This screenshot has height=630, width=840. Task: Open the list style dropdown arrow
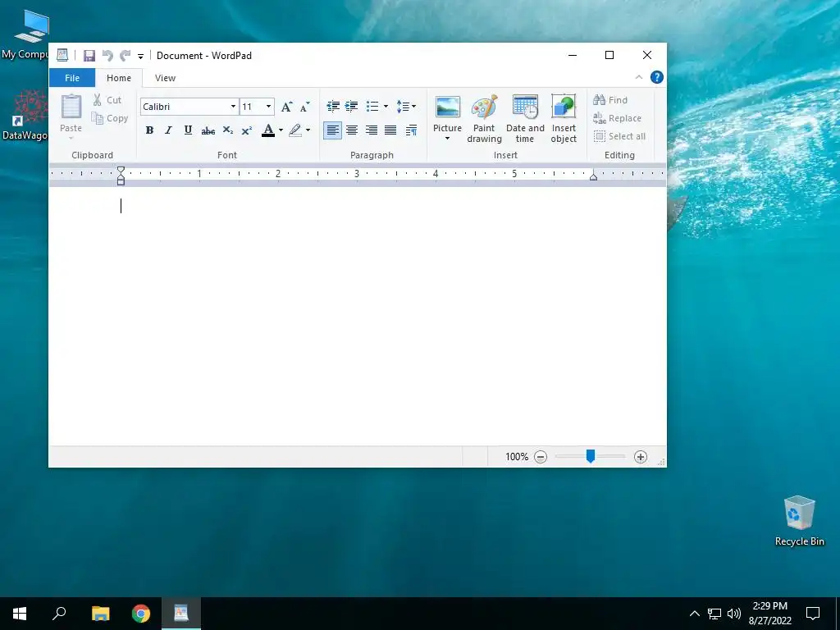point(386,106)
